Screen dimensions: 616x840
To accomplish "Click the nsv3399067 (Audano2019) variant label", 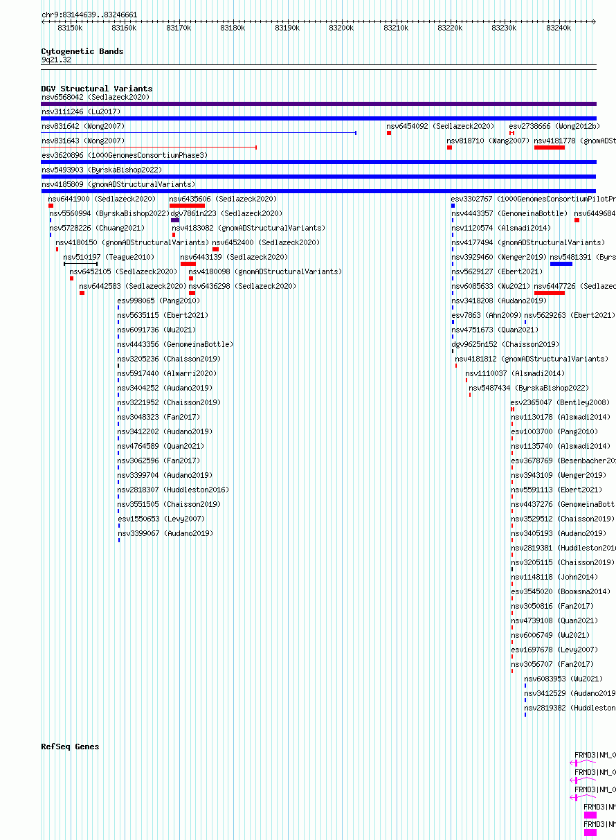I will click(165, 534).
